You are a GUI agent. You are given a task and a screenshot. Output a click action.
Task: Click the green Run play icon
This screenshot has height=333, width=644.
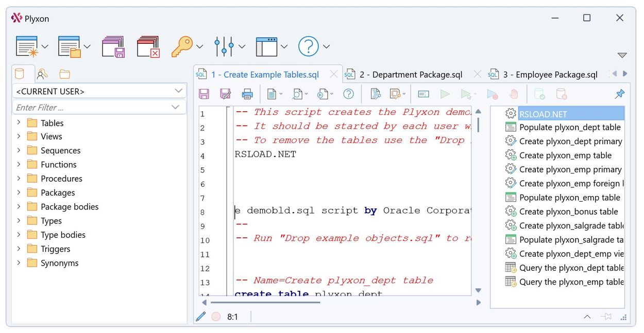pyautogui.click(x=445, y=94)
